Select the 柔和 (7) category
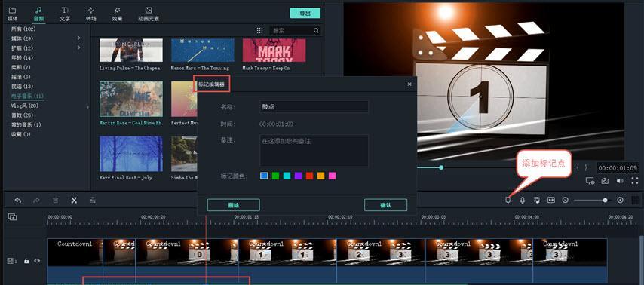 tap(21, 67)
